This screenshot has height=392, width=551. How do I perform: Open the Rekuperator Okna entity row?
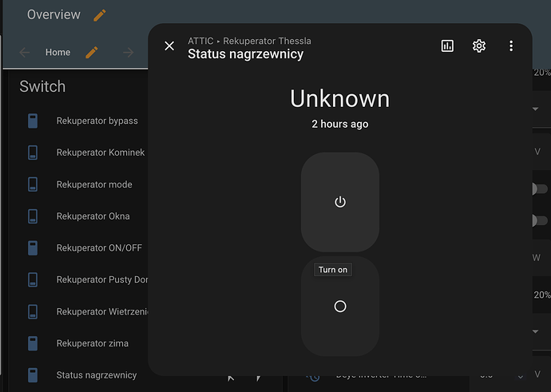[x=93, y=216]
